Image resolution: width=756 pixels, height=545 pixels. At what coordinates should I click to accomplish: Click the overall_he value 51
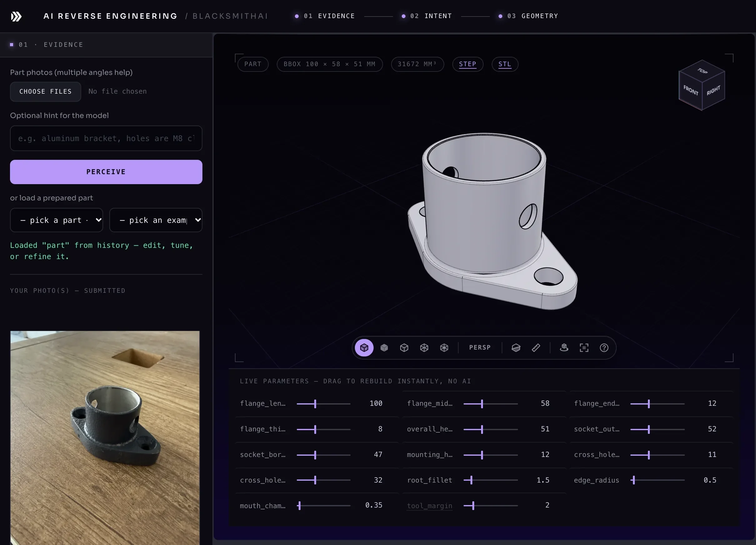click(x=545, y=429)
